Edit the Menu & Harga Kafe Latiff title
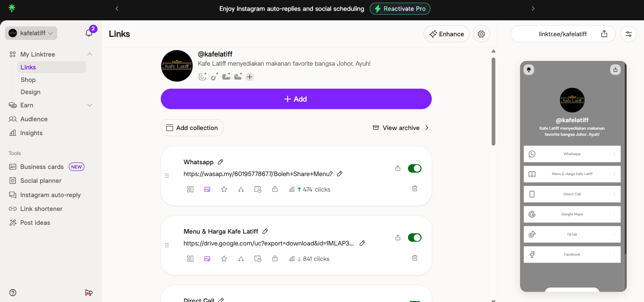 pyautogui.click(x=265, y=231)
